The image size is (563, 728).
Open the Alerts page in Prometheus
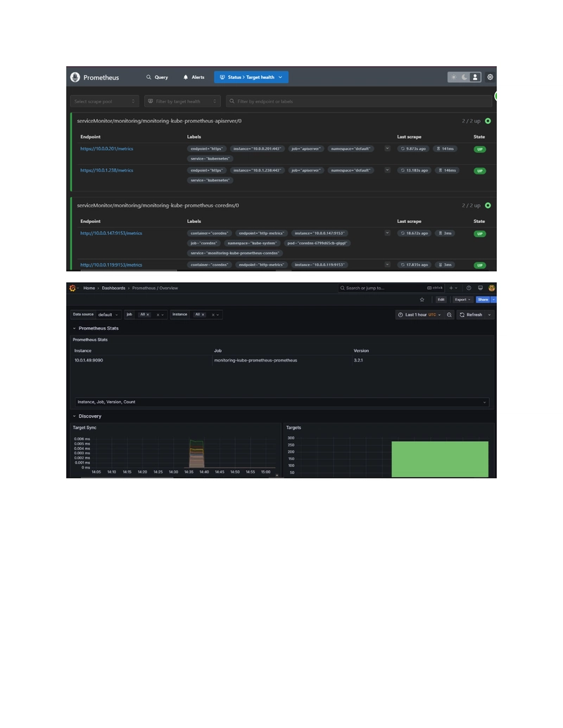[x=194, y=77]
